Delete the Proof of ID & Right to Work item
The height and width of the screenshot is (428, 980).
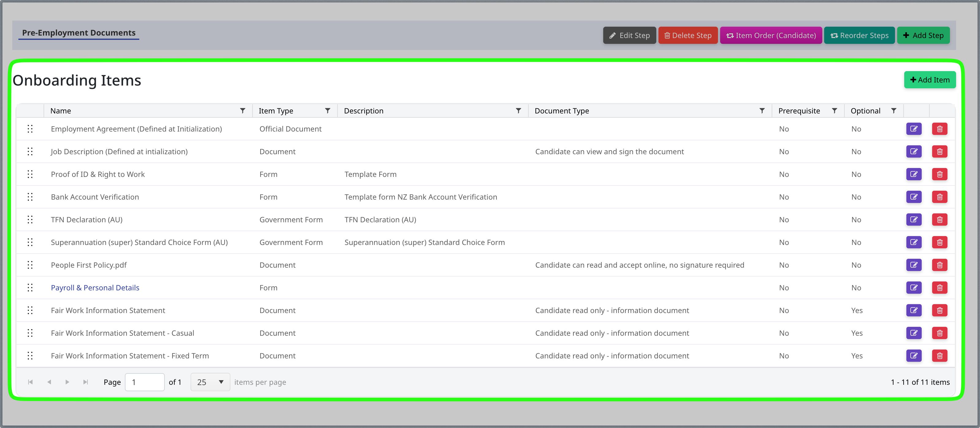[940, 174]
